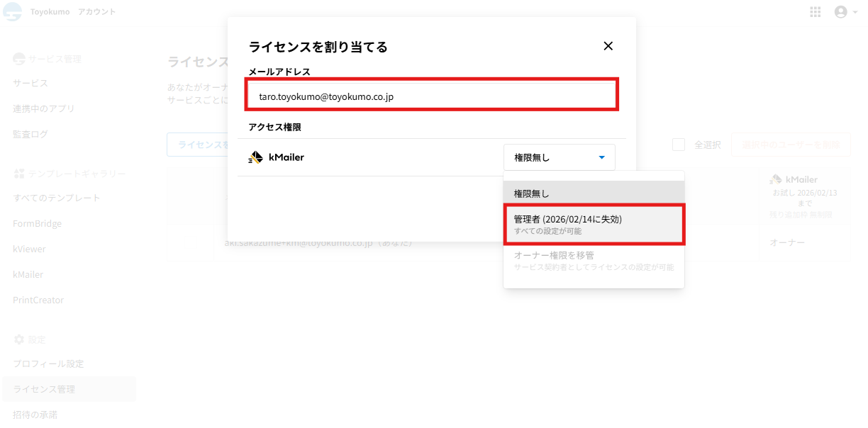Click the email address input field

click(432, 96)
